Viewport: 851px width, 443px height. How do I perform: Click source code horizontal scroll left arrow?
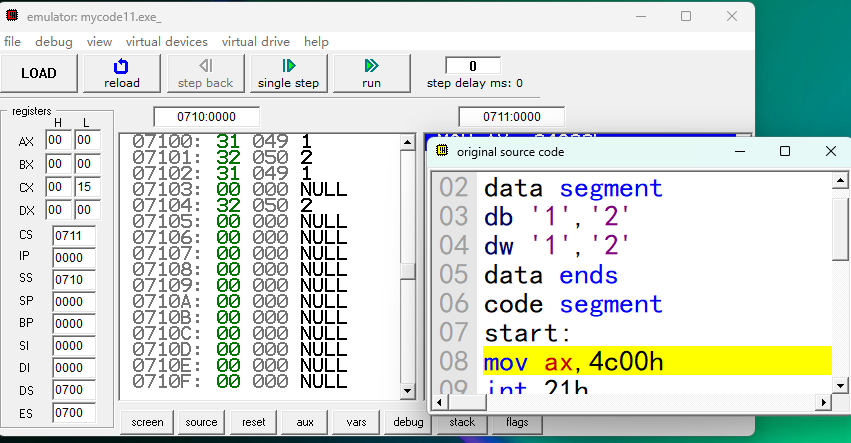[440, 402]
